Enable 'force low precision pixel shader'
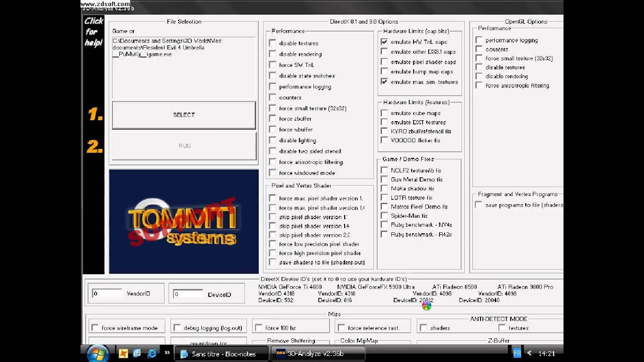This screenshot has width=644, height=362. (272, 244)
